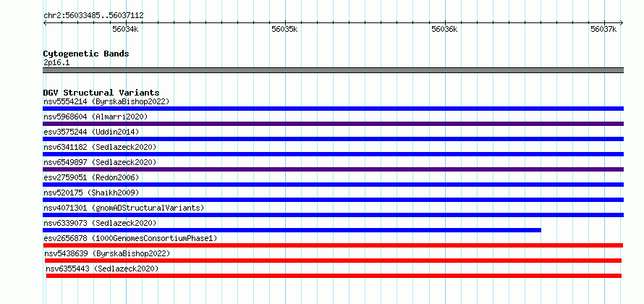Open nsv4071301 (gnomADStructuralVariants) label
The image size is (644, 304).
coord(124,208)
